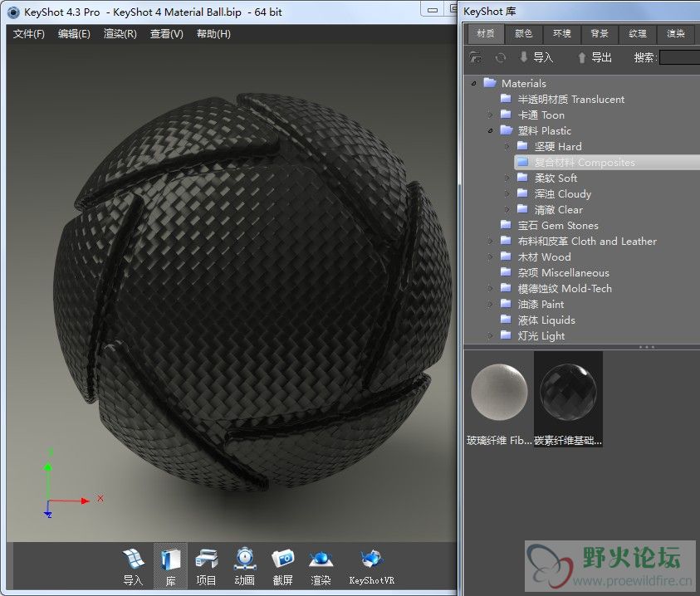Screen dimensions: 700x596
Task: Expand the 浑浊 Cloudy folder arrow
Action: pyautogui.click(x=507, y=193)
